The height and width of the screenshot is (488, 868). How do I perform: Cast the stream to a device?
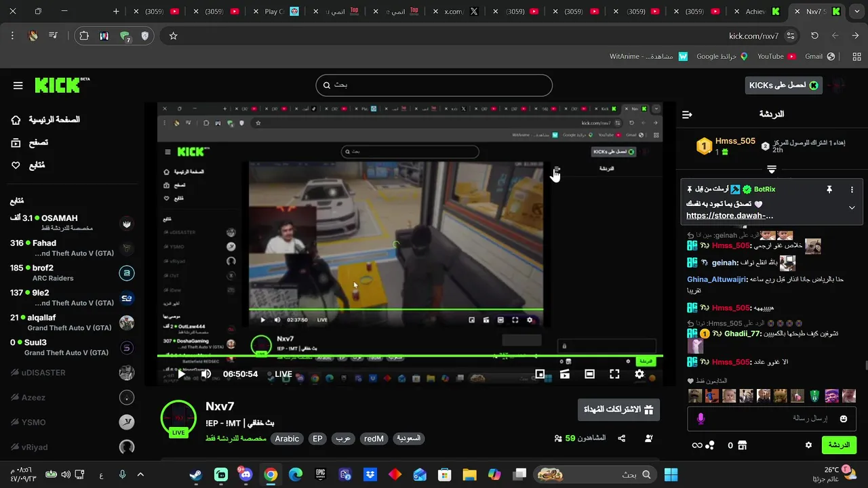pyautogui.click(x=564, y=373)
